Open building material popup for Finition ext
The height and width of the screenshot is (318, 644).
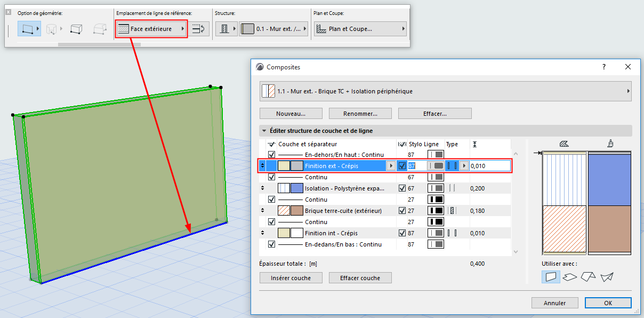[391, 166]
